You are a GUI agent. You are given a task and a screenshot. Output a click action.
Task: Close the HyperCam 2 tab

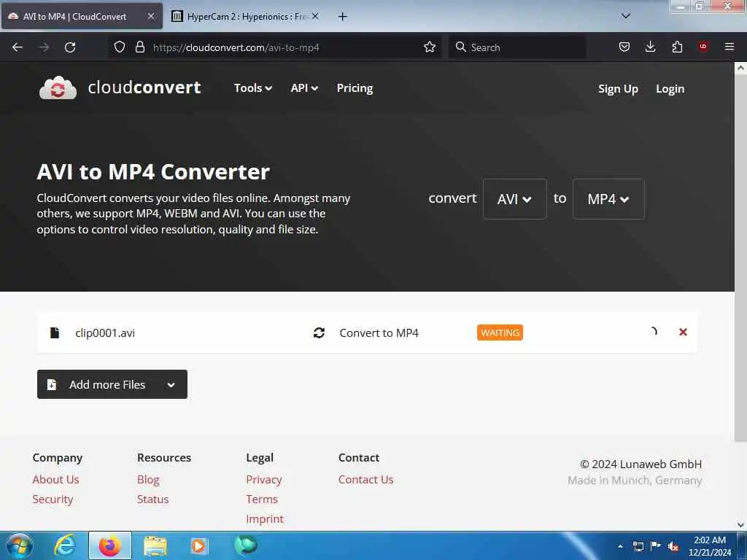point(315,16)
